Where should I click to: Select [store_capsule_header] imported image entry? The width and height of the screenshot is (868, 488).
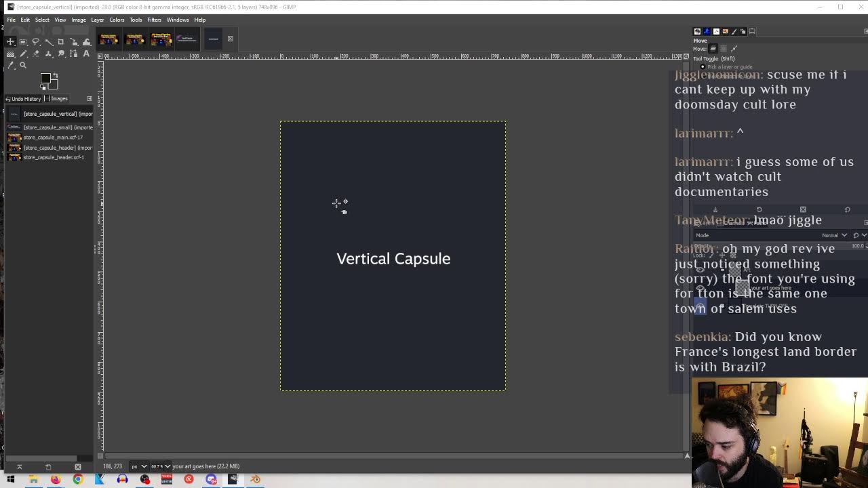coord(49,148)
